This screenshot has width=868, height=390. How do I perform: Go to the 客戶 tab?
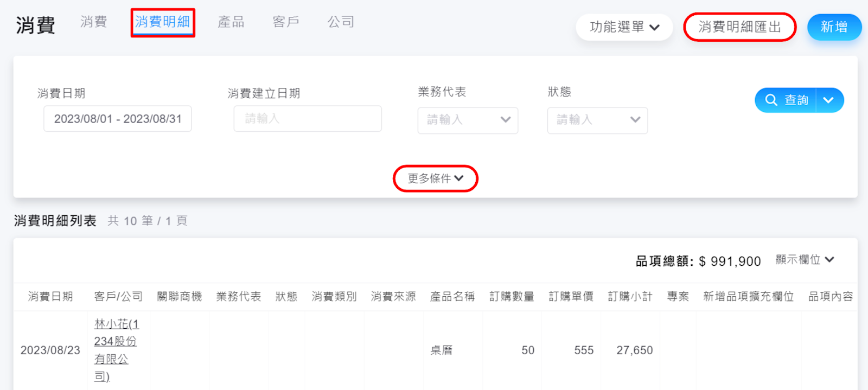[286, 22]
